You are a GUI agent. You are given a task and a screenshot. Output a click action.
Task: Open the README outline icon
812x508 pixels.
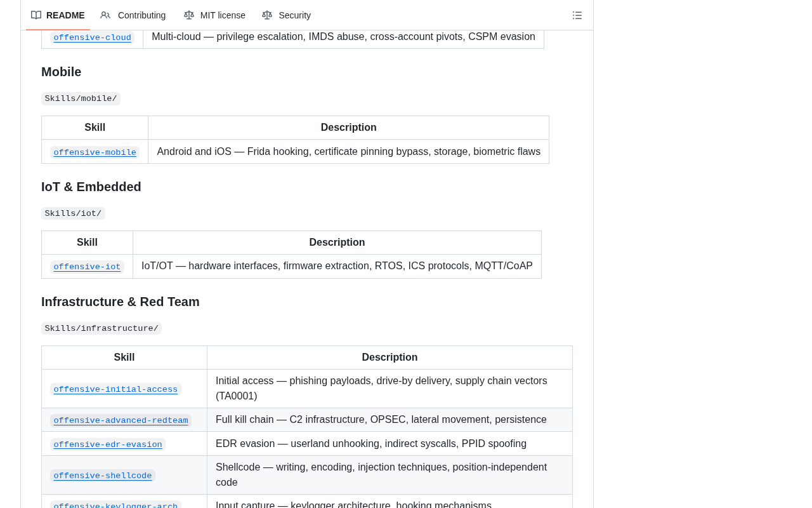coord(577,15)
